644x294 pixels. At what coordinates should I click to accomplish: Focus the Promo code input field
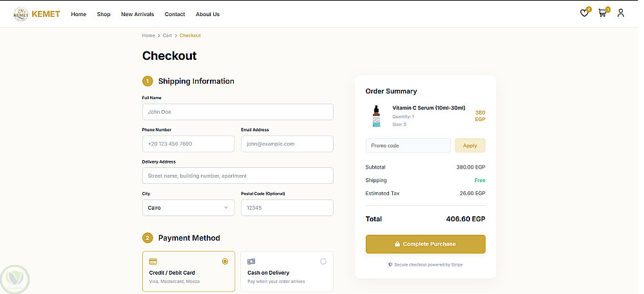tap(408, 146)
